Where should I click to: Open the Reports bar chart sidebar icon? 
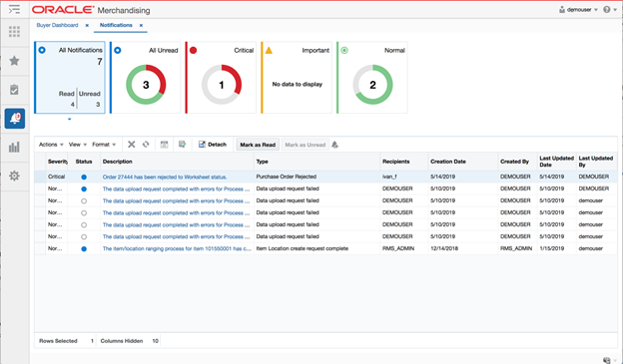click(14, 148)
